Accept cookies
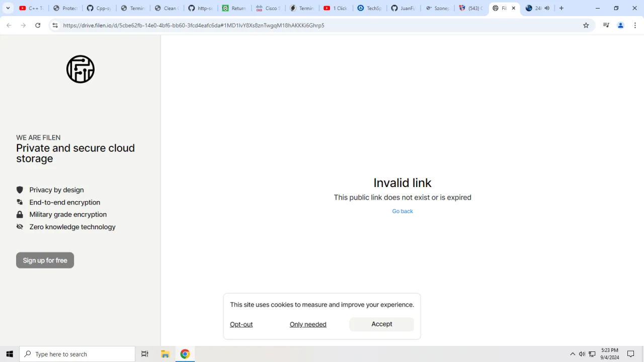The width and height of the screenshot is (644, 362). click(382, 324)
